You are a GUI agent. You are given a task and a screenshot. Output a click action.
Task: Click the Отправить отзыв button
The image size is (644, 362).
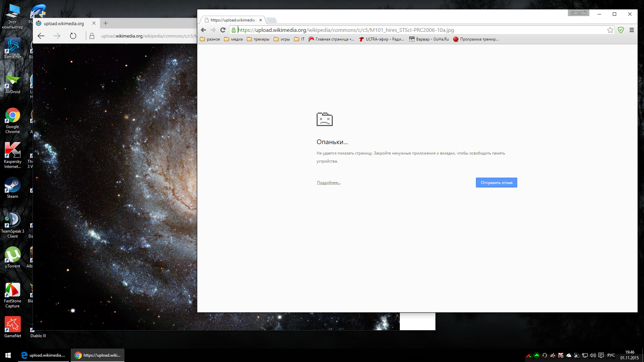tap(496, 183)
